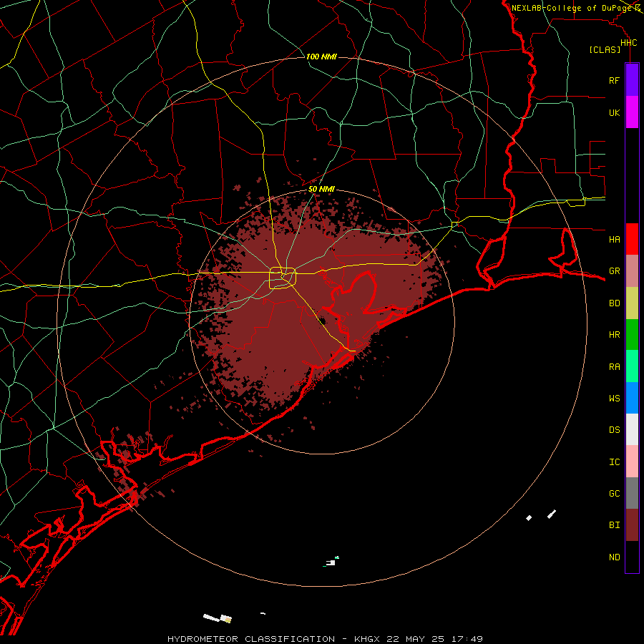Select the light pink IC color swatch
Viewport: 644px width, 644px height.
[x=632, y=462]
